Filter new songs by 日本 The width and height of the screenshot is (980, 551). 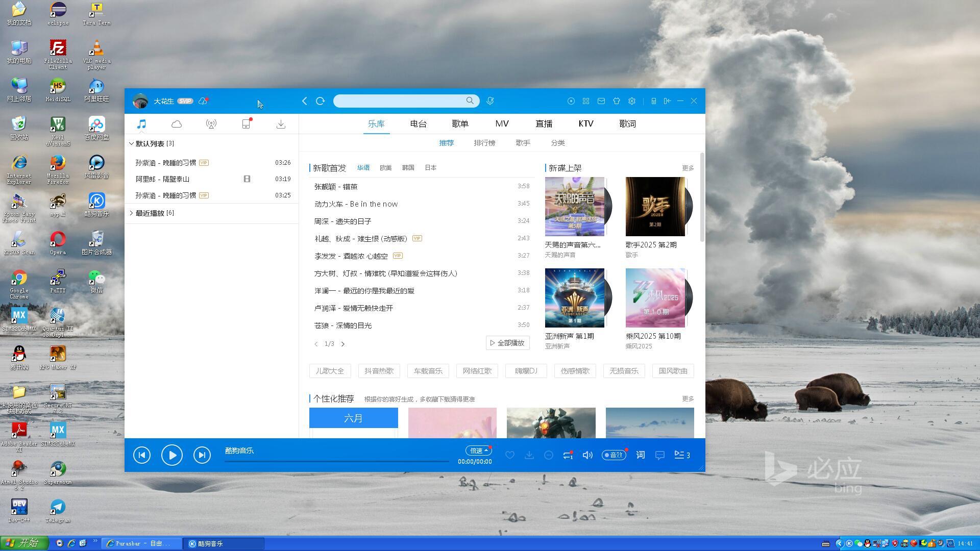coord(430,168)
